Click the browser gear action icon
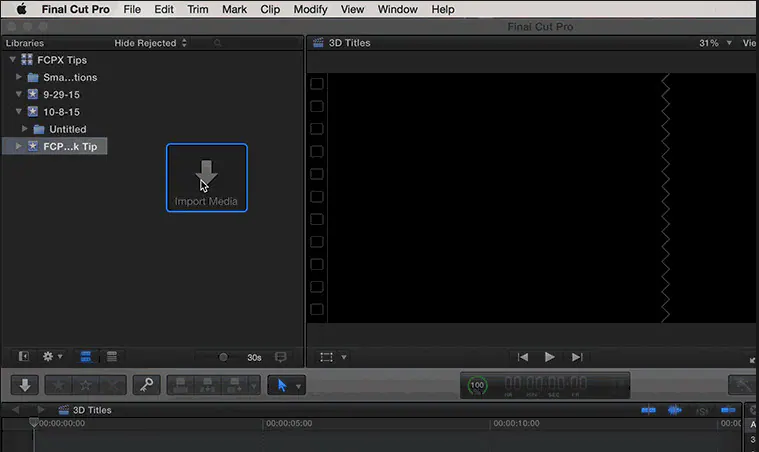 47,357
